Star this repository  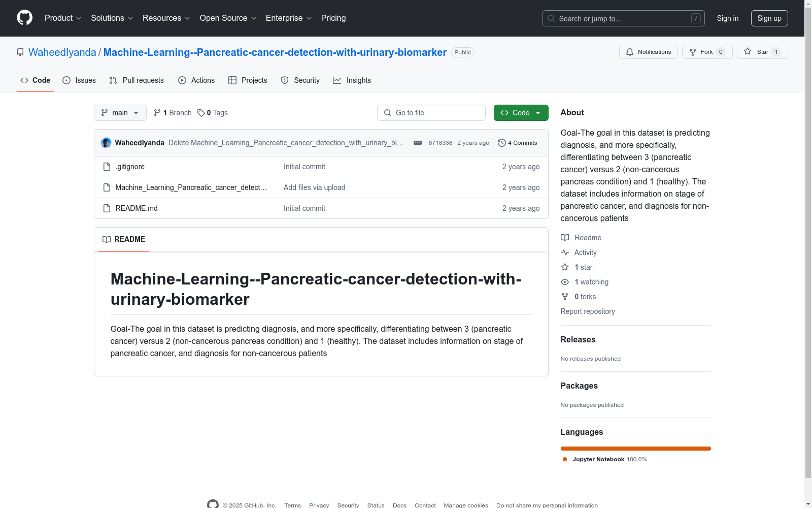[x=762, y=52]
